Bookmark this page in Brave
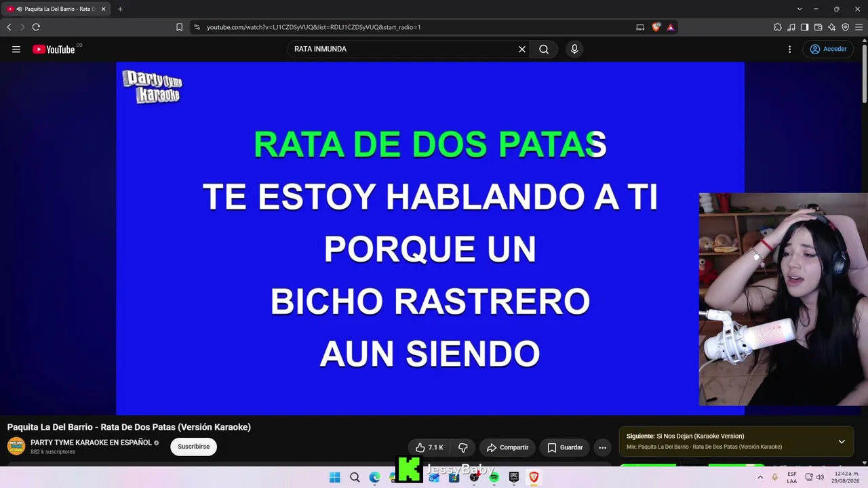The width and height of the screenshot is (868, 488). click(x=179, y=27)
